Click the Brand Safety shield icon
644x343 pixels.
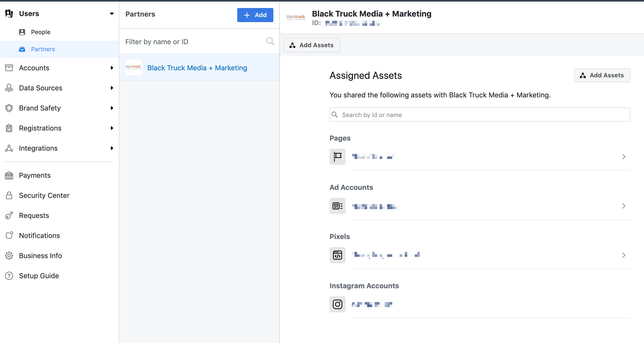[x=9, y=108]
